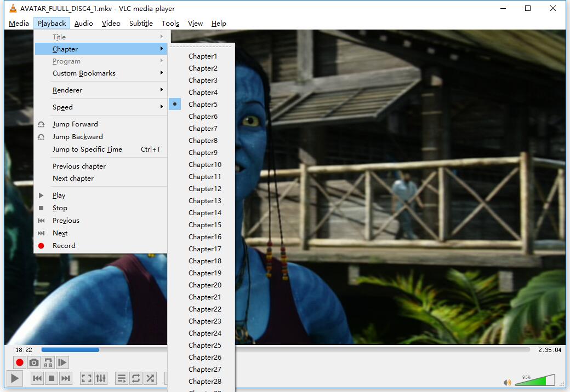Select Chapter1 from the chapter list

coord(202,56)
